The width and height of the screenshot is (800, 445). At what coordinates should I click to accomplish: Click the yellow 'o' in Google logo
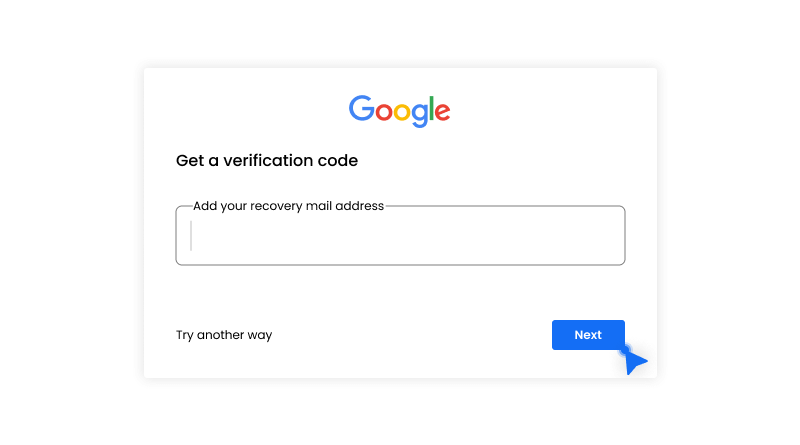(402, 112)
